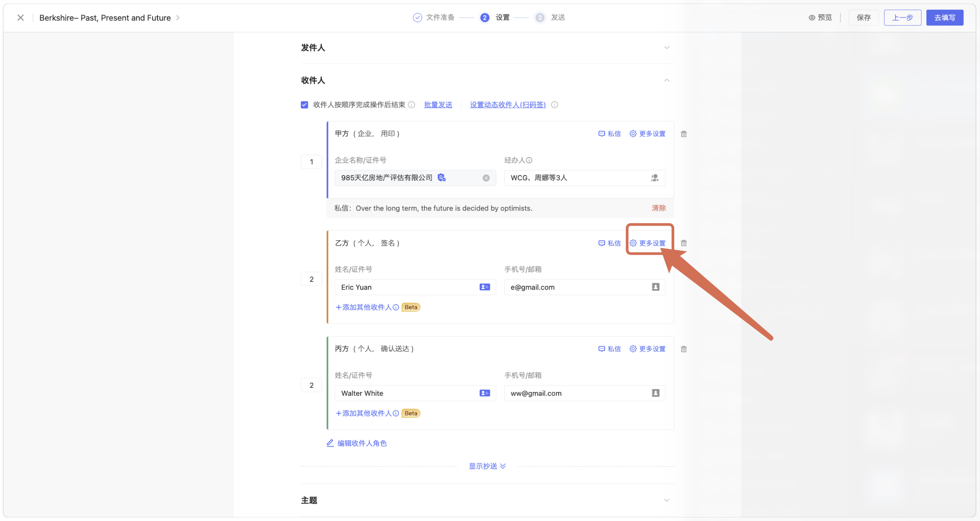Screen dimensions: 980x521
Task: Click ID card icon beside Eric Yuan
Action: pyautogui.click(x=485, y=287)
